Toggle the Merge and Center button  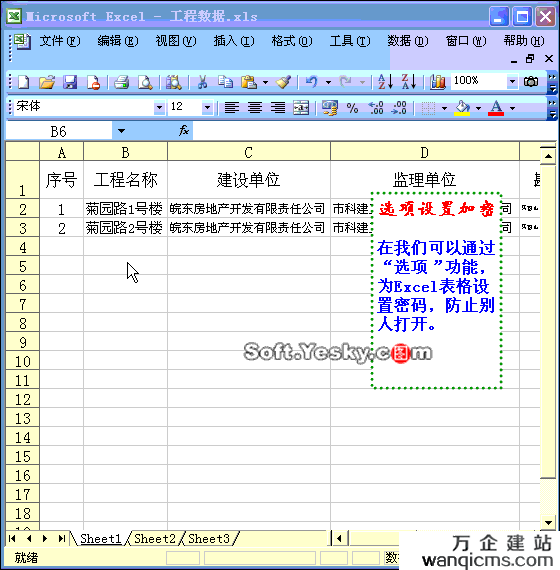tap(301, 108)
